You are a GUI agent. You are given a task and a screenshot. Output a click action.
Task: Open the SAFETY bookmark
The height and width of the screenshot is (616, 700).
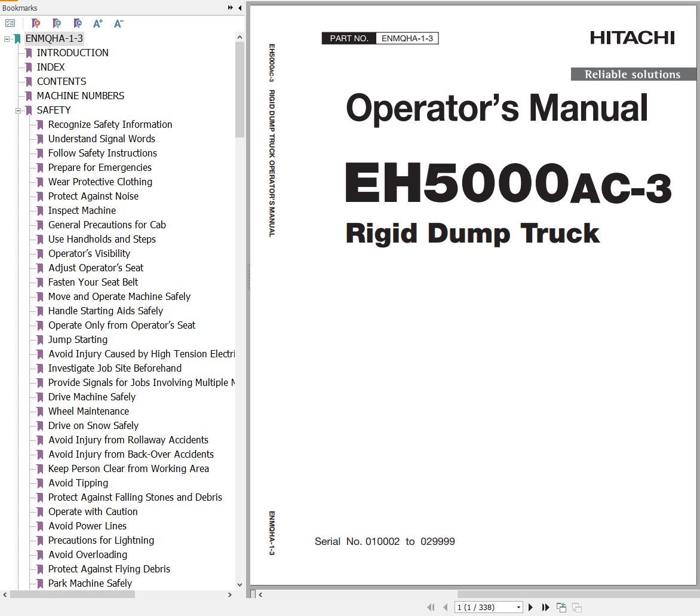tap(54, 110)
